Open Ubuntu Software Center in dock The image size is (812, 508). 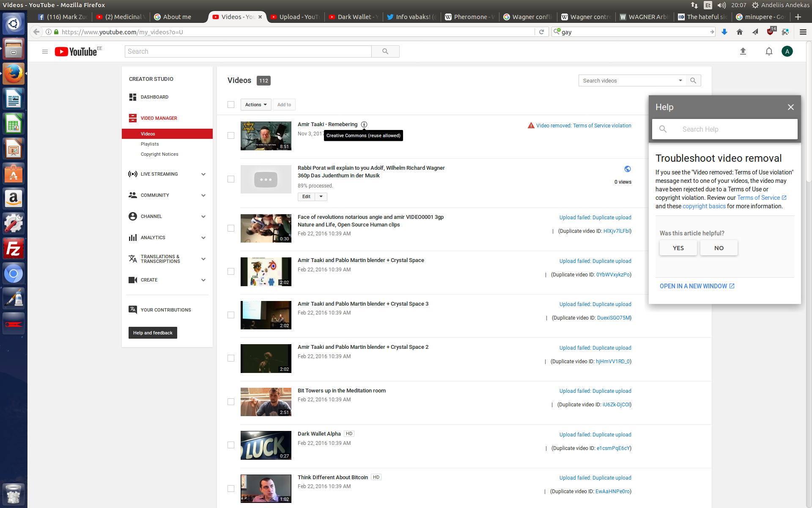pyautogui.click(x=14, y=174)
